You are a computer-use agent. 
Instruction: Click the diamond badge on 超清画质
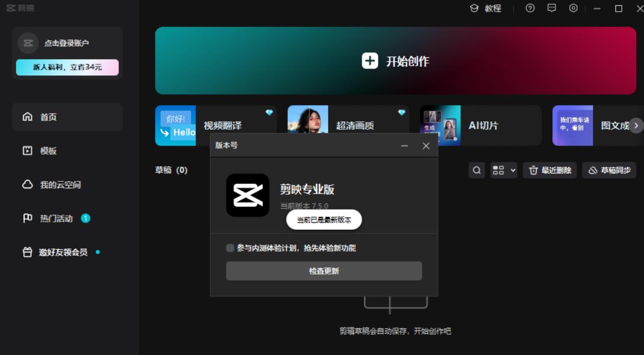(402, 112)
